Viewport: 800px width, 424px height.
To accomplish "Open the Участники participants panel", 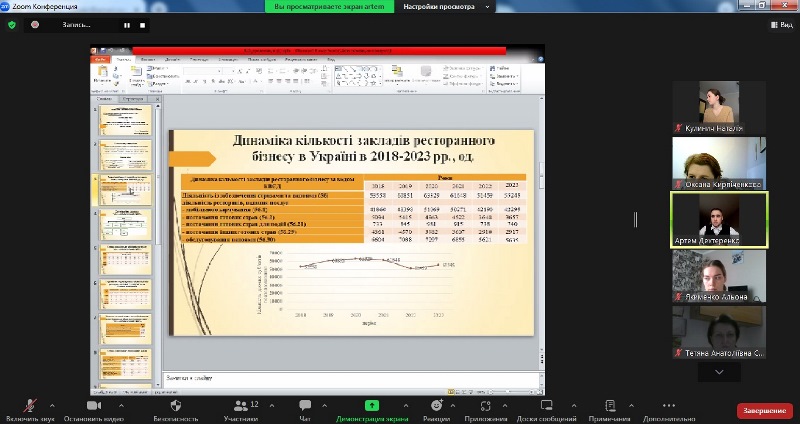I will [240, 406].
